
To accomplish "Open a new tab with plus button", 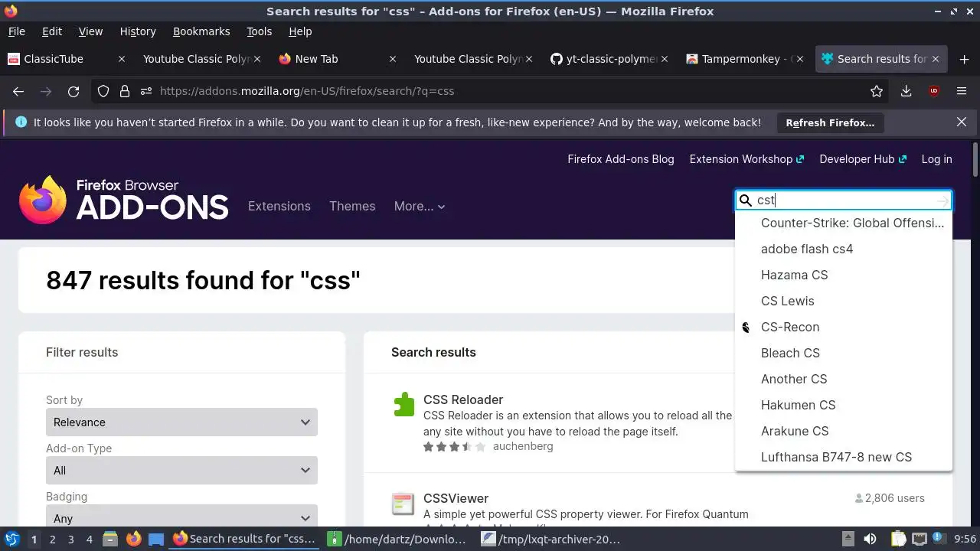I will tap(964, 59).
